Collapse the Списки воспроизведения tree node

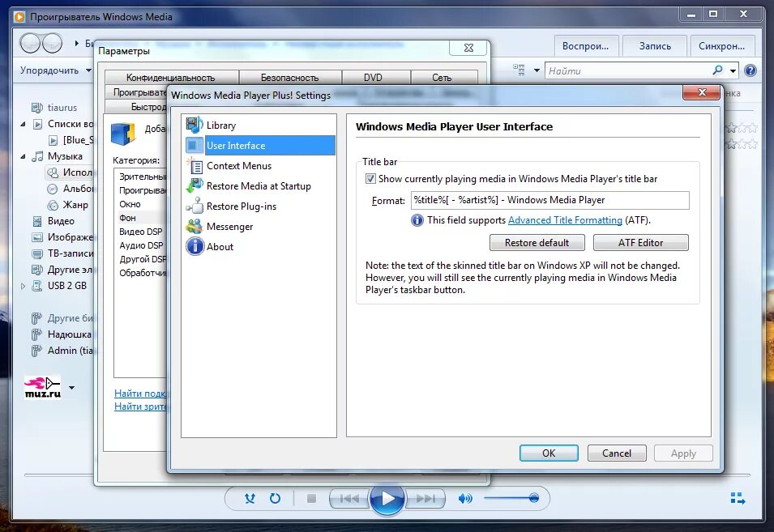(x=23, y=124)
